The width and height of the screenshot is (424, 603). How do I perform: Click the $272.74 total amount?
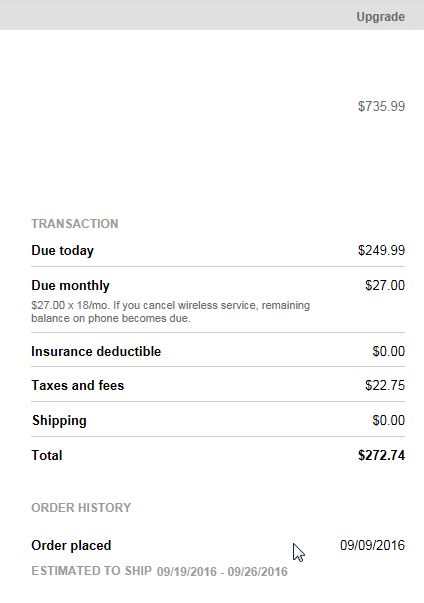point(381,455)
